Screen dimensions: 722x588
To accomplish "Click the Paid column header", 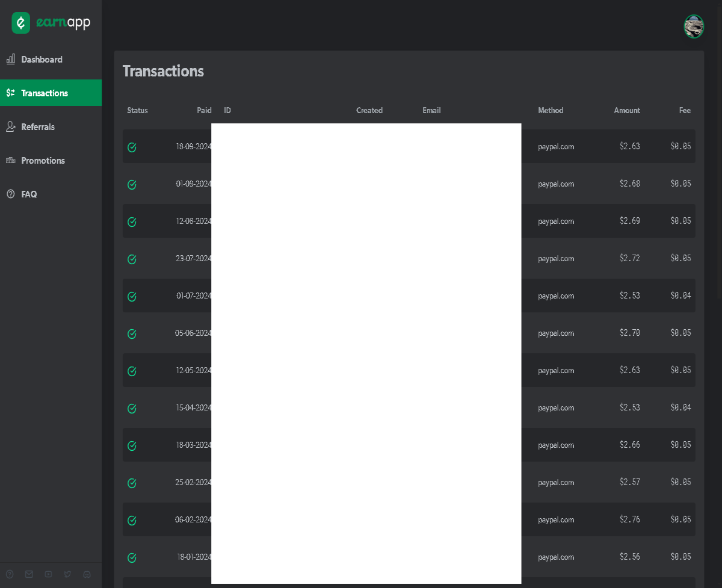I will [204, 111].
